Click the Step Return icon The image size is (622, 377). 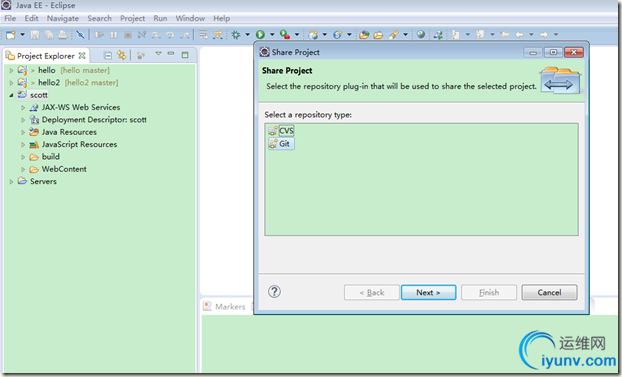click(x=184, y=35)
